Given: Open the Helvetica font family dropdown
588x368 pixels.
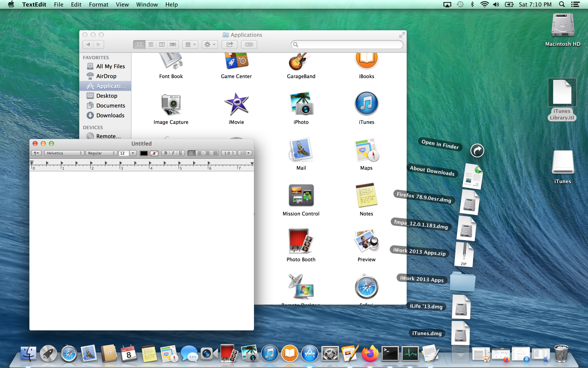Looking at the screenshot, I should tap(64, 153).
